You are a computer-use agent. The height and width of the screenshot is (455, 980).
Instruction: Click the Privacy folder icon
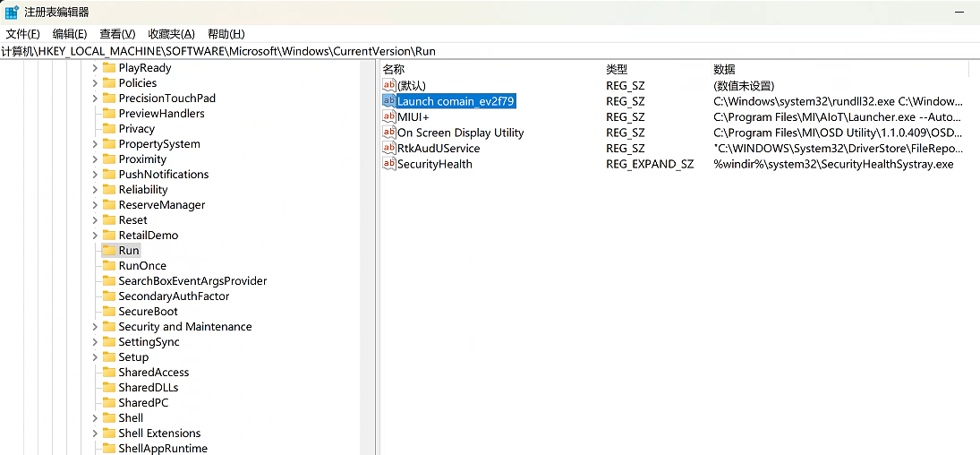109,128
